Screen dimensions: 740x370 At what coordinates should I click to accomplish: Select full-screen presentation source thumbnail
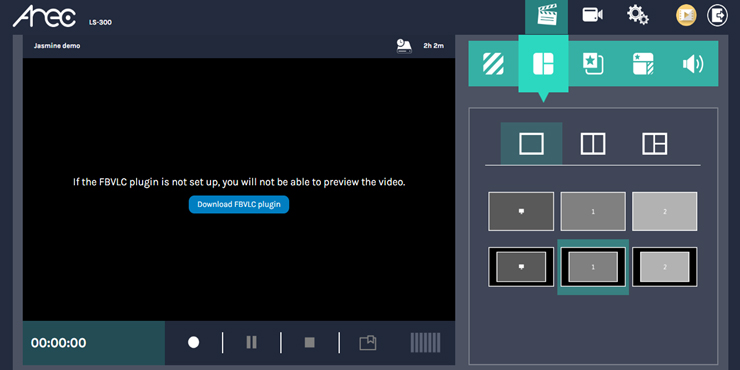click(x=521, y=211)
